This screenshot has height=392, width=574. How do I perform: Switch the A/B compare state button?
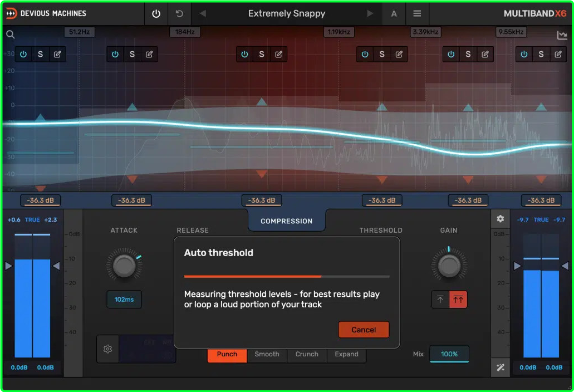tap(394, 13)
